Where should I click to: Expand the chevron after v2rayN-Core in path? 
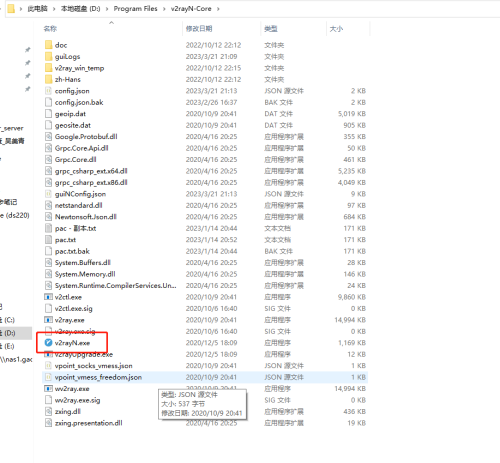[x=218, y=9]
